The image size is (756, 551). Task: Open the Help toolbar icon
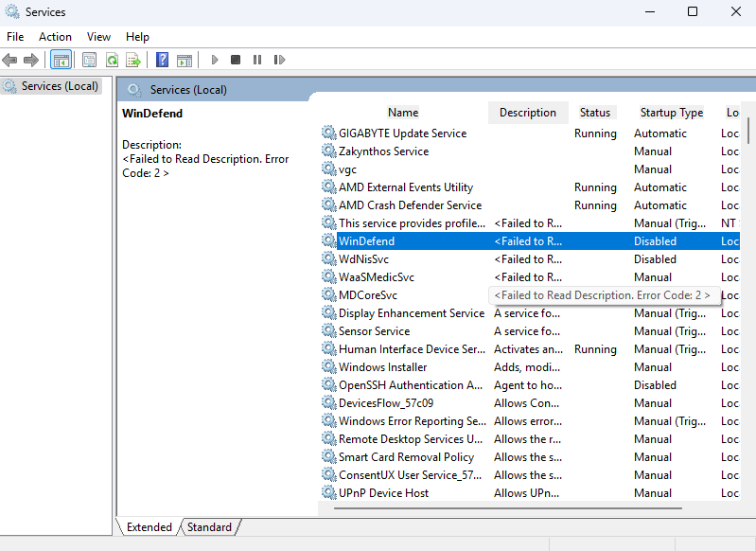163,60
